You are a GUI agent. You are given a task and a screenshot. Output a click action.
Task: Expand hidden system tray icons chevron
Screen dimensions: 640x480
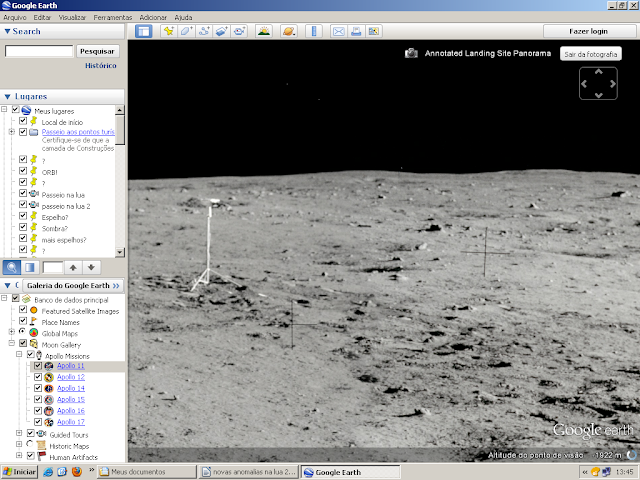click(585, 472)
